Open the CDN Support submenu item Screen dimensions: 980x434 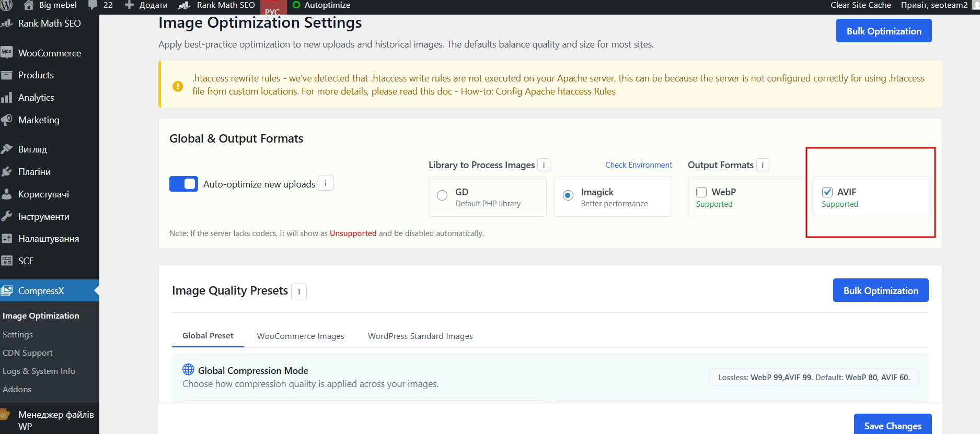click(28, 353)
